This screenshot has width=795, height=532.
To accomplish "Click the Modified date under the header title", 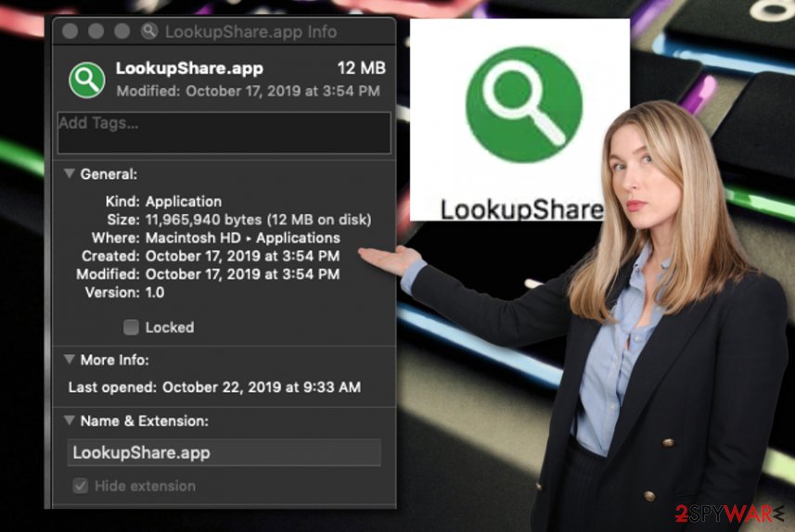I will (248, 91).
